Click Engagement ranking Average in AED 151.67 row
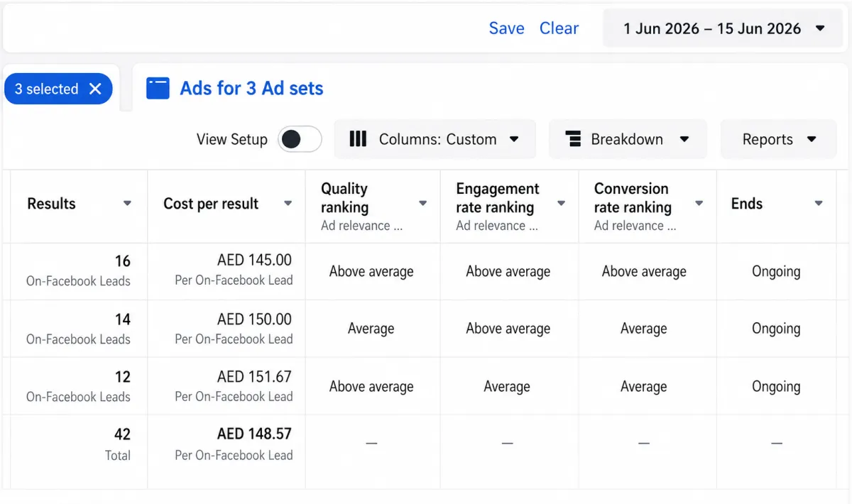The image size is (852, 504). 507,387
